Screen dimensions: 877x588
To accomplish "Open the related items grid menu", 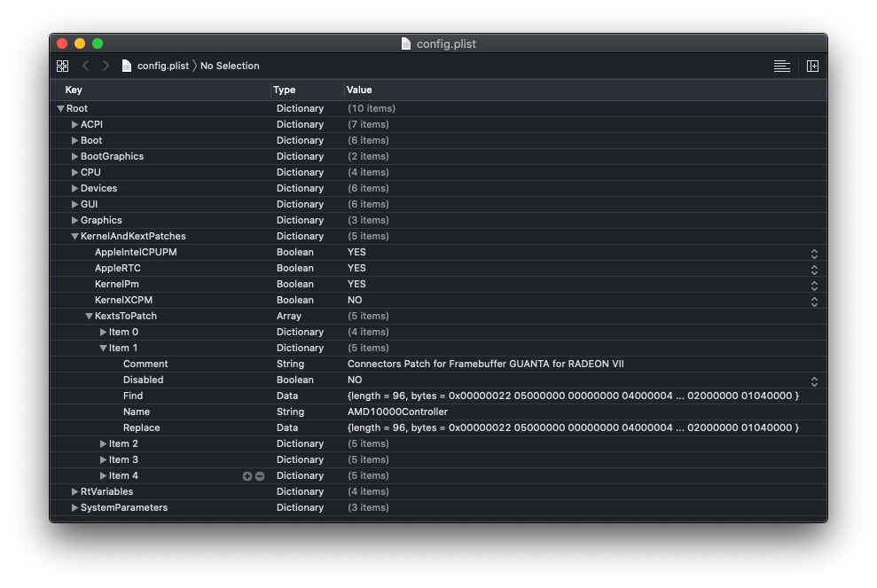I will [x=62, y=66].
